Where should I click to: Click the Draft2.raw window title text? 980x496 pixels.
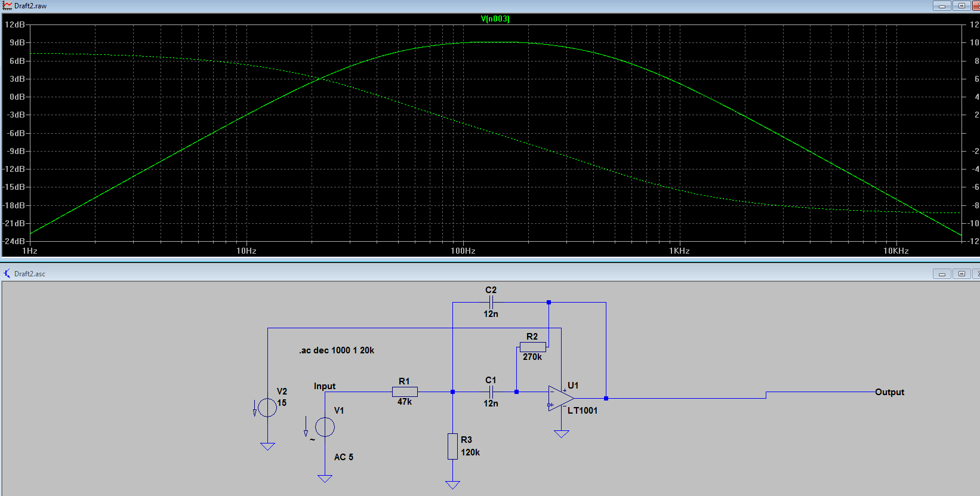coord(30,6)
